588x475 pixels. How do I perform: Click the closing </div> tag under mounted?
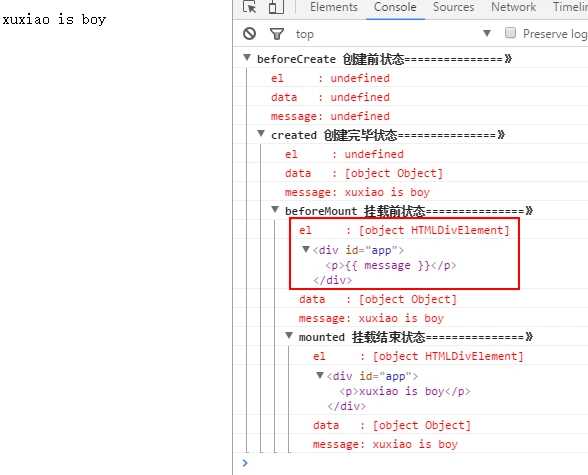(x=346, y=406)
